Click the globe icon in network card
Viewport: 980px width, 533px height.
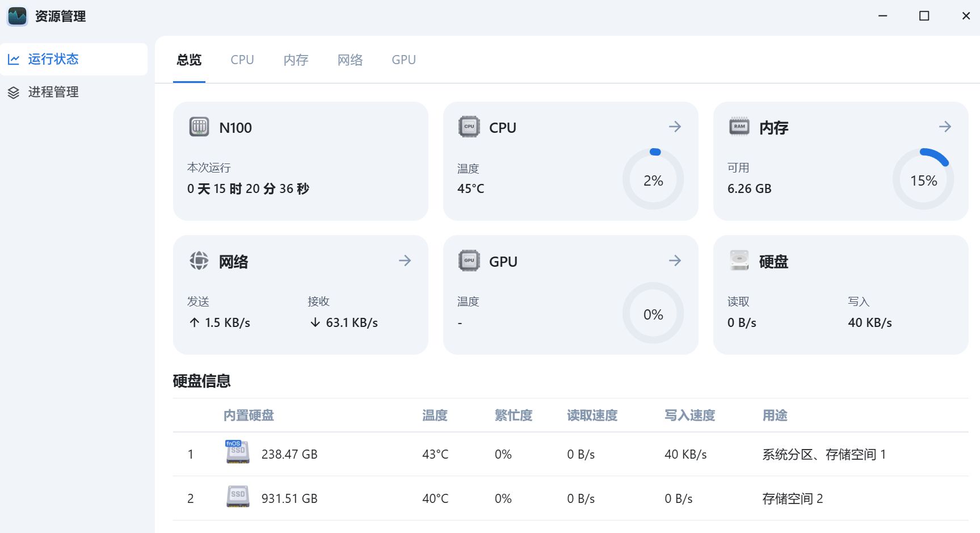(199, 261)
